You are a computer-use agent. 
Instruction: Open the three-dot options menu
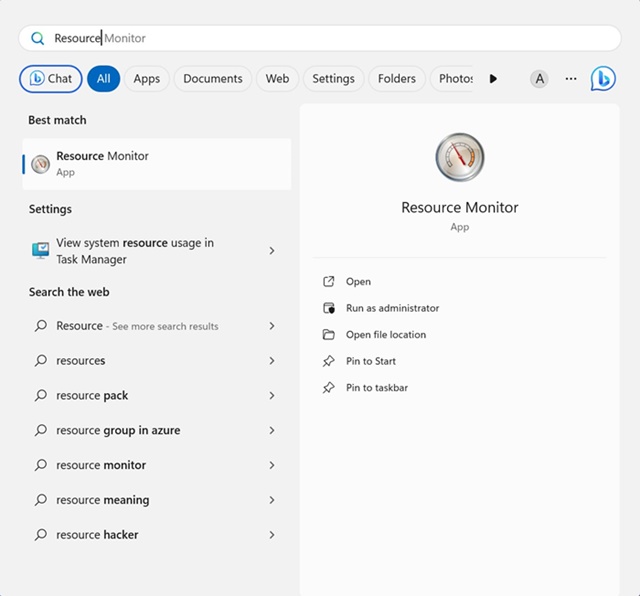coord(571,79)
